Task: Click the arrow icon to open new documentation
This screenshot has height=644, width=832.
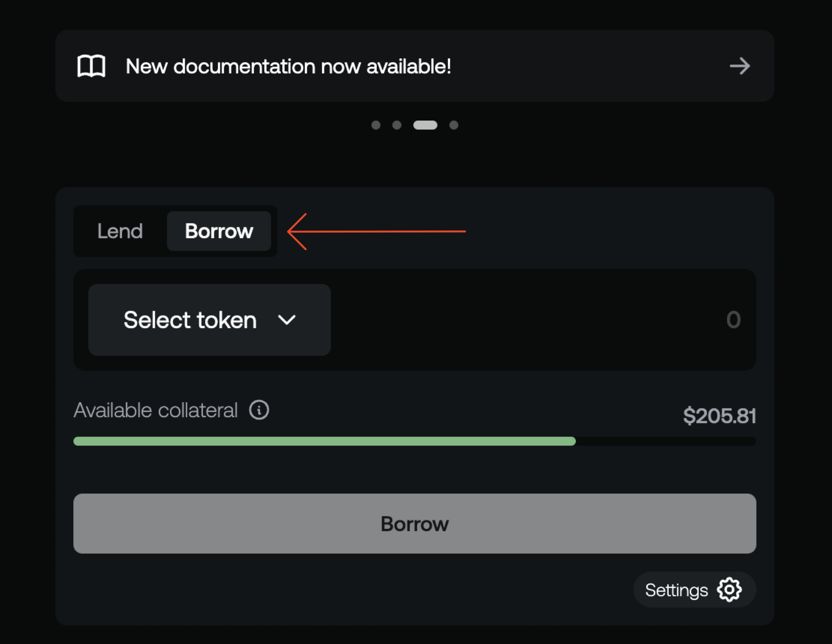Action: pos(740,66)
